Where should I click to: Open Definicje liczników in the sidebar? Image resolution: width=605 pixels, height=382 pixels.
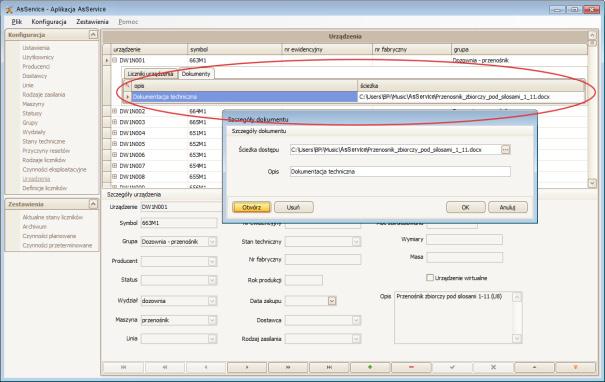44,188
